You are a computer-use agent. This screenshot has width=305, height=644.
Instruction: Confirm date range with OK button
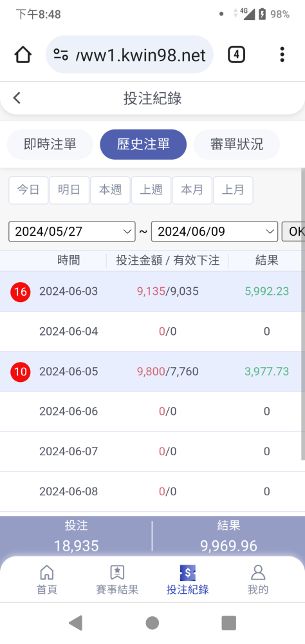293,232
